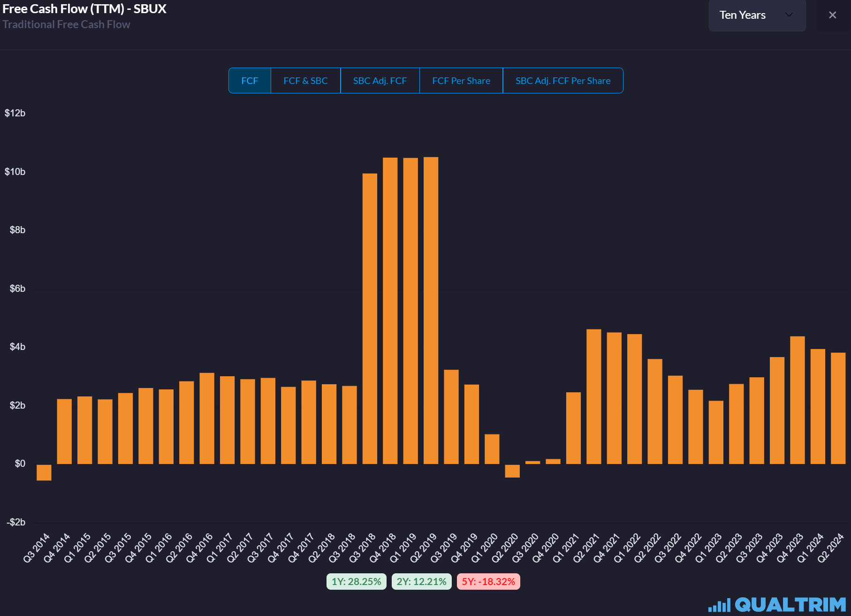Click the $0 y-axis label

click(20, 464)
